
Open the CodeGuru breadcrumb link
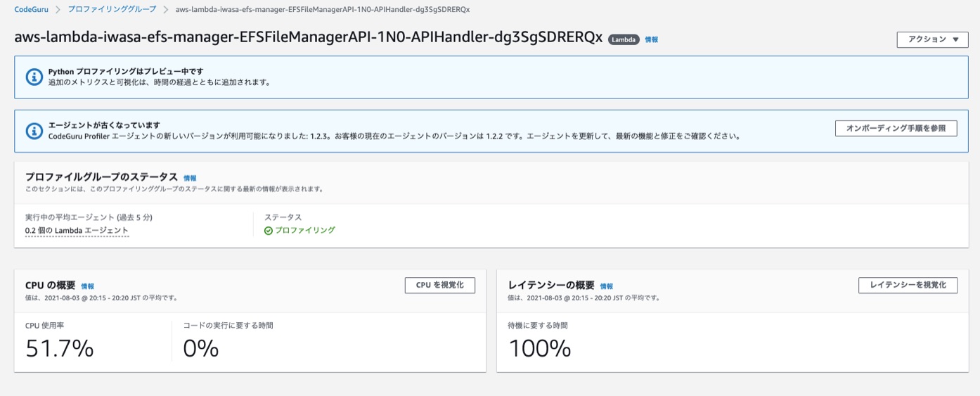(32, 10)
